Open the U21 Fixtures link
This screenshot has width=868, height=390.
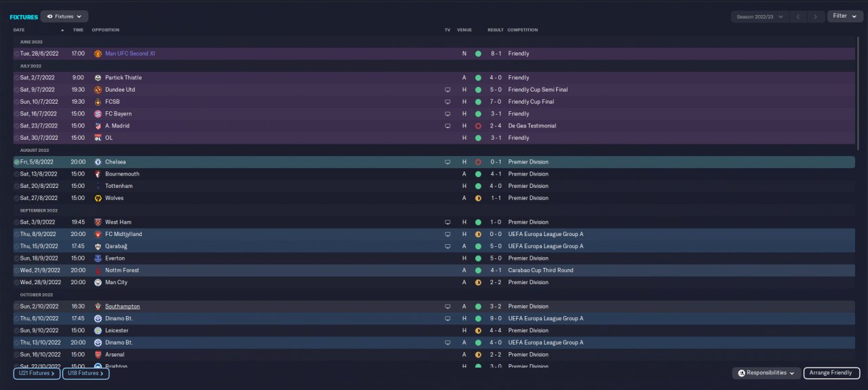37,373
